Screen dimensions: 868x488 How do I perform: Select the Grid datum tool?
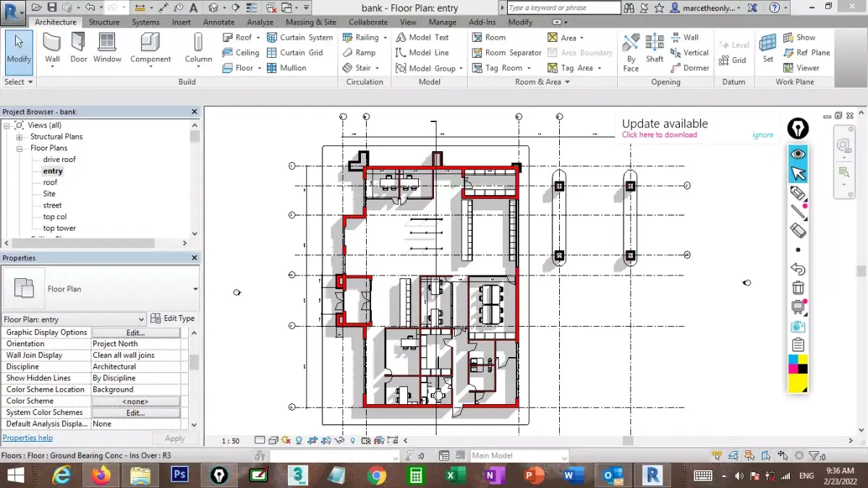click(733, 61)
